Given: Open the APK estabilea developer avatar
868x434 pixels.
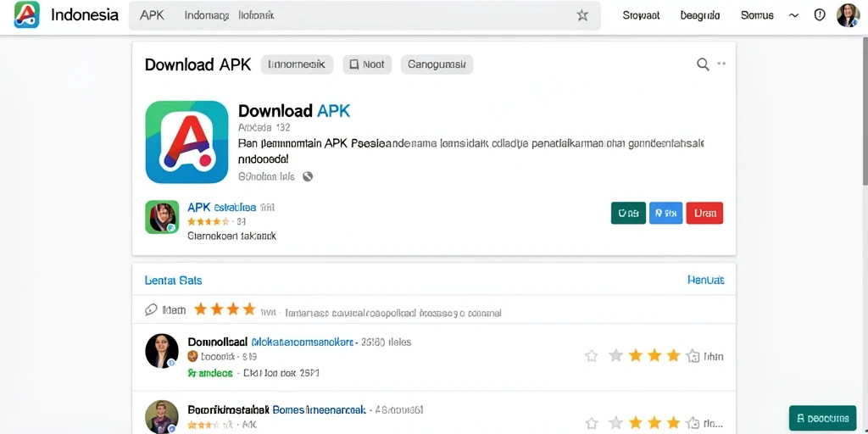Looking at the screenshot, I should [162, 217].
